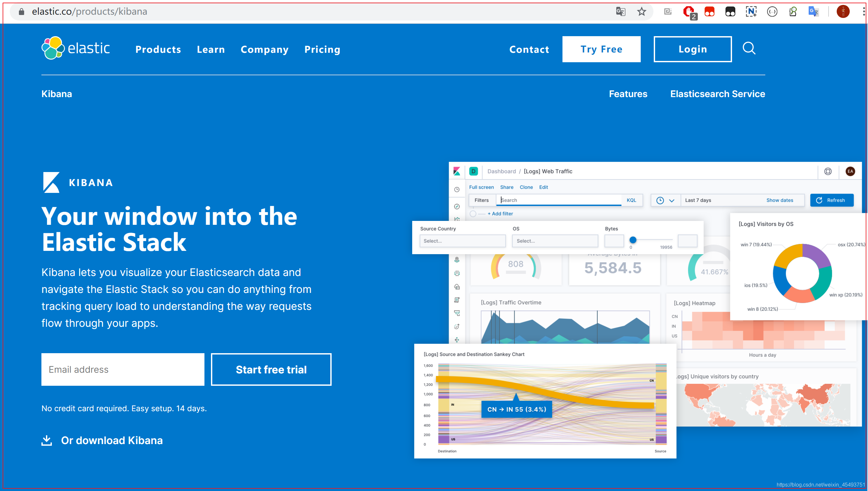Click the Try Free button
Viewport: 868px width, 491px height.
[601, 49]
